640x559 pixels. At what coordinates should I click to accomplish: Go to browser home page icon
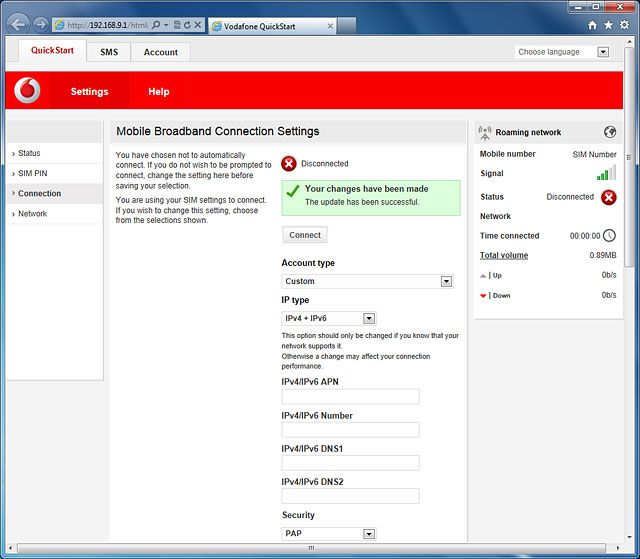pos(593,24)
